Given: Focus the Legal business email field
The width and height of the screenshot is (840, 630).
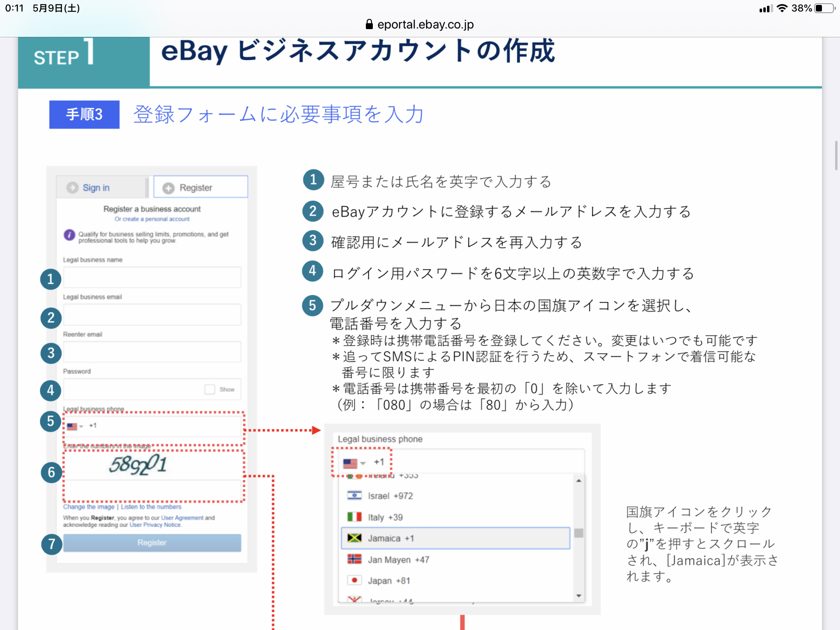Looking at the screenshot, I should point(152,315).
